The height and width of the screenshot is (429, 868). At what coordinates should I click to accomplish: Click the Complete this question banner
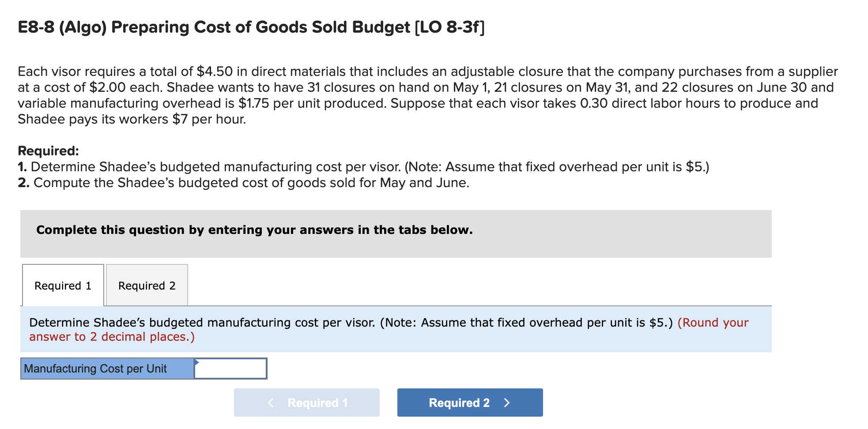click(254, 230)
